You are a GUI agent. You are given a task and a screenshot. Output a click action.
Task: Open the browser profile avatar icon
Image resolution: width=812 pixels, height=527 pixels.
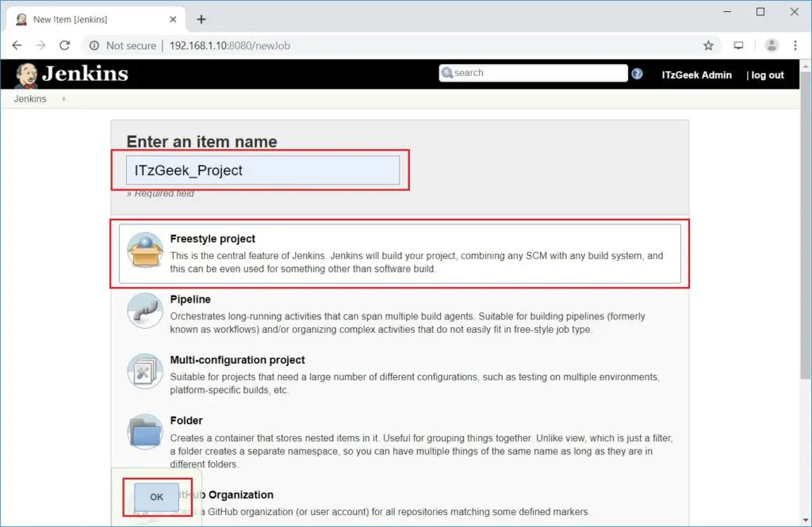click(x=772, y=45)
